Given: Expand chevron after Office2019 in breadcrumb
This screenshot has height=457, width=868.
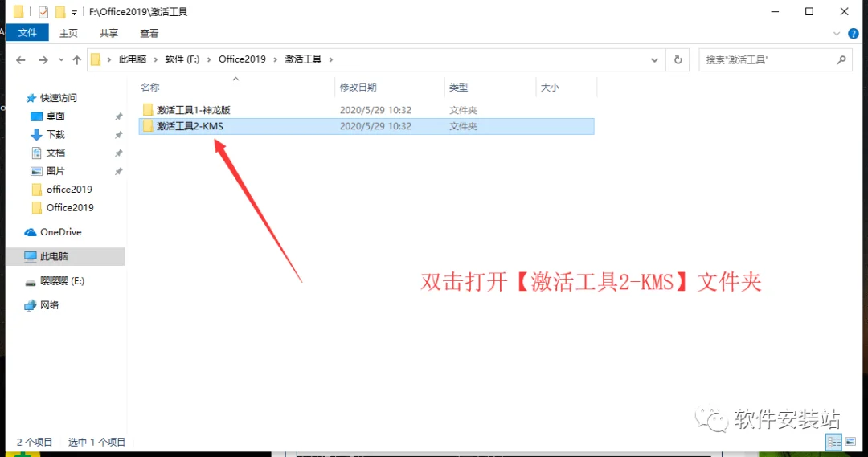Looking at the screenshot, I should [275, 59].
